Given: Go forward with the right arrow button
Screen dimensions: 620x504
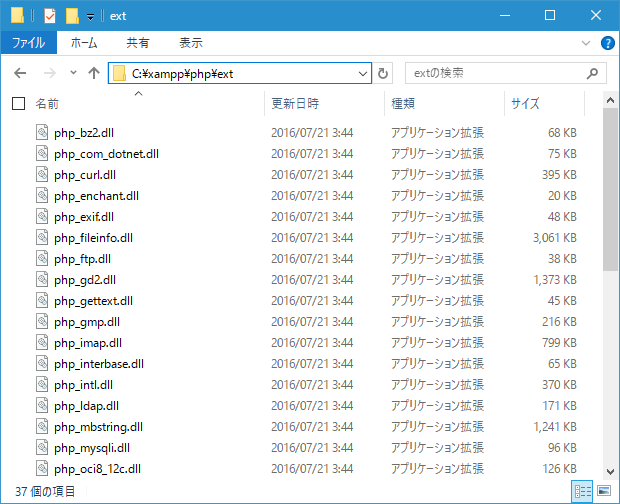Looking at the screenshot, I should [49, 73].
